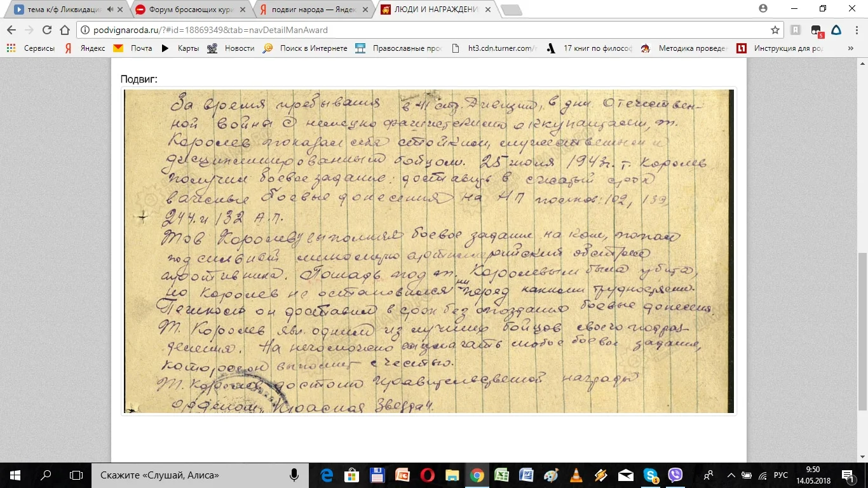Open the Mail app from the taskbar
868x488 pixels.
pos(626,475)
